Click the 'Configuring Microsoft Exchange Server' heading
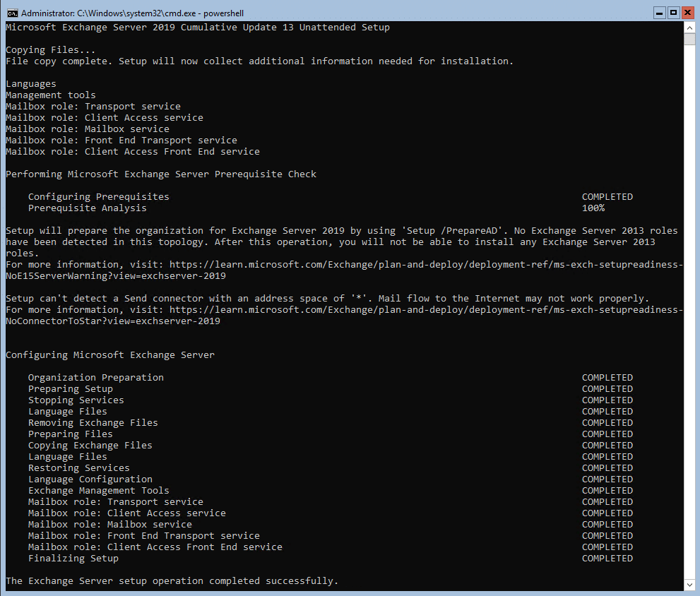Viewport: 700px width, 596px height. (109, 355)
